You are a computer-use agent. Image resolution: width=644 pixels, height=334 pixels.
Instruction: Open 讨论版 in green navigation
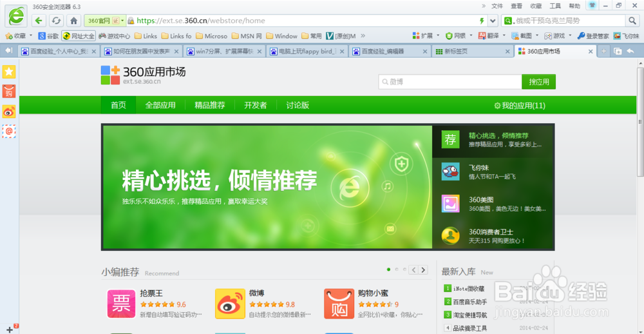(x=298, y=105)
